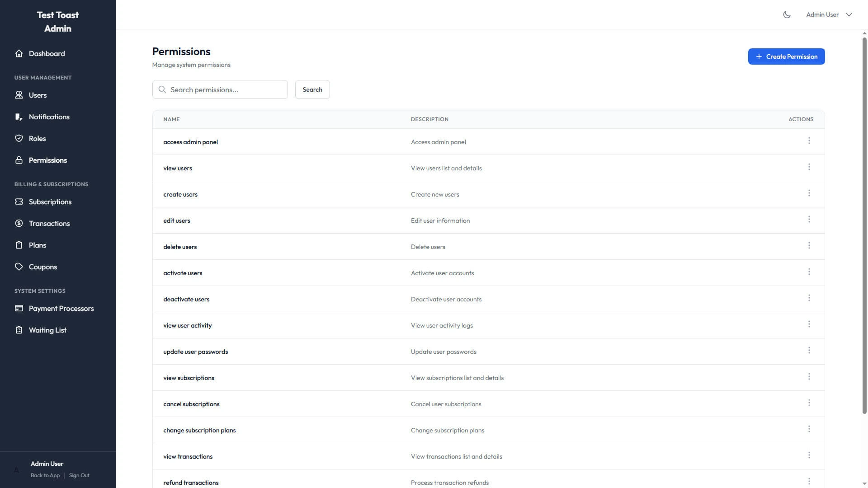Image resolution: width=868 pixels, height=488 pixels.
Task: Open actions menu for delete users row
Action: pos(809,246)
